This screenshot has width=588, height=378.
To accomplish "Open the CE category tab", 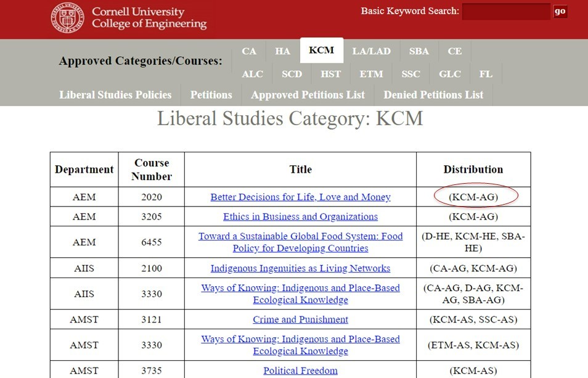I will pyautogui.click(x=455, y=51).
